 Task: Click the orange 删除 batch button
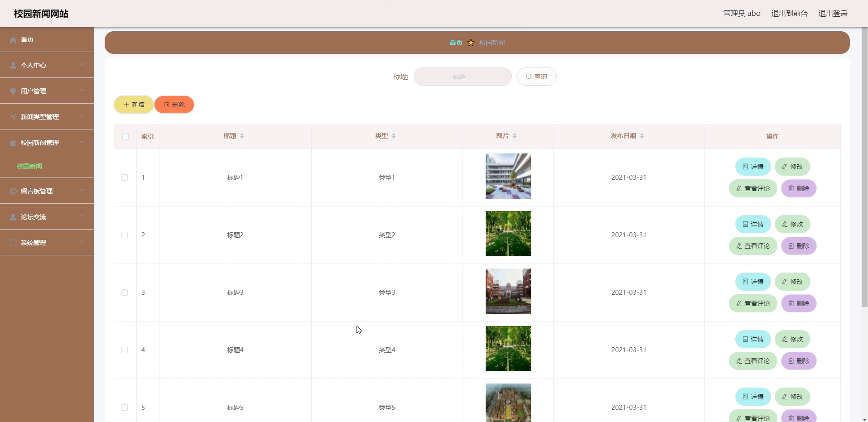point(174,105)
